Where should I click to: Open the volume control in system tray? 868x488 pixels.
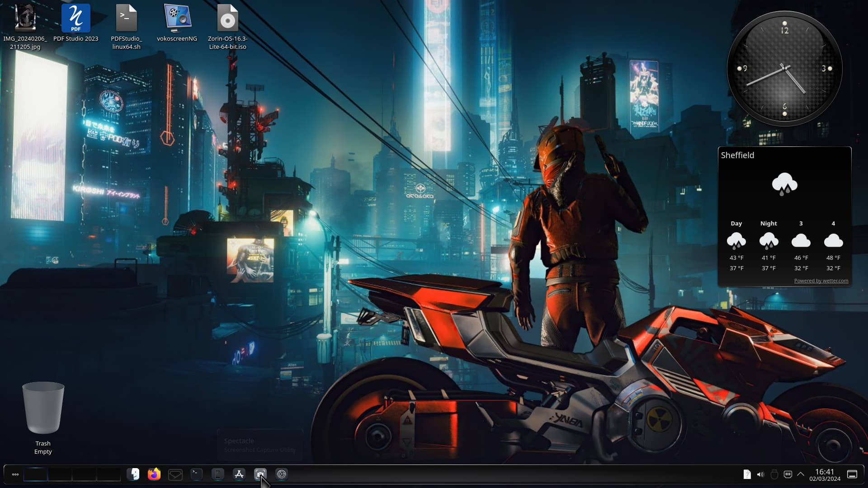click(x=760, y=474)
